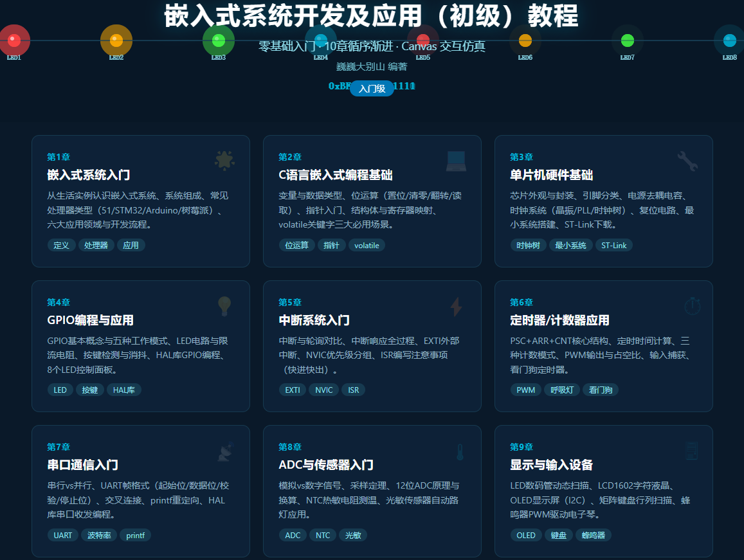
Task: Click the 波特率 tag
Action: [99, 536]
